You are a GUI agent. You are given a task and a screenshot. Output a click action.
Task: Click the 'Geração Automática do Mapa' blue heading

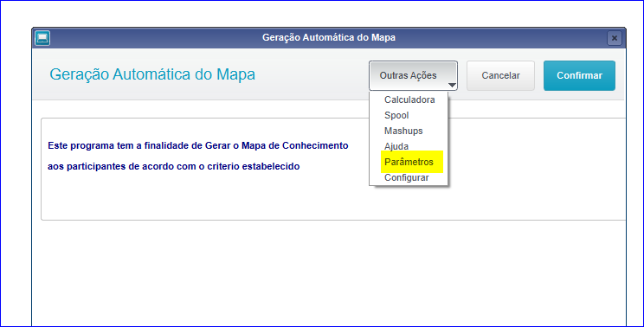coord(152,74)
